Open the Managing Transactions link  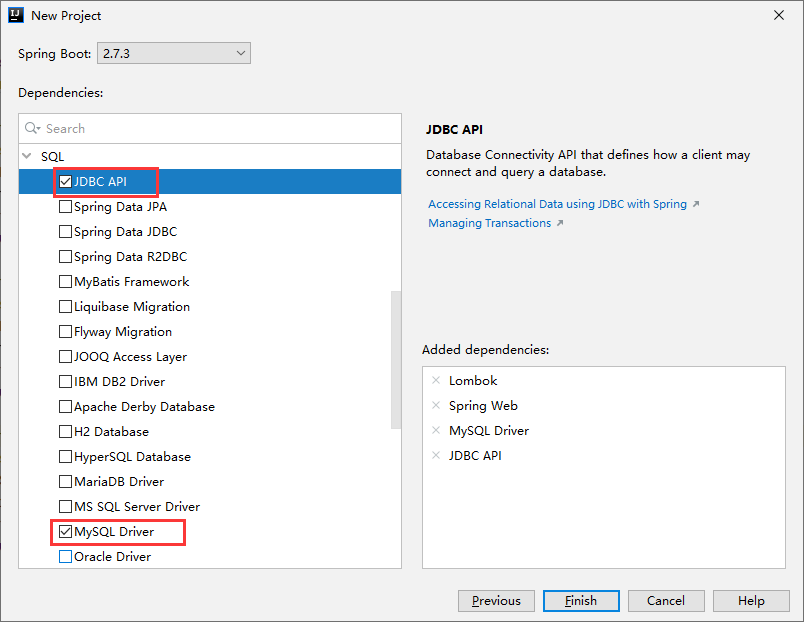coord(490,223)
